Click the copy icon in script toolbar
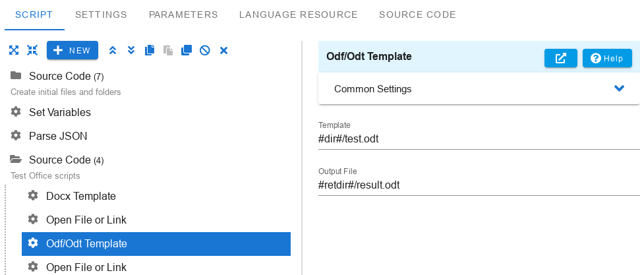Viewport: 644px width, 275px height. (150, 50)
